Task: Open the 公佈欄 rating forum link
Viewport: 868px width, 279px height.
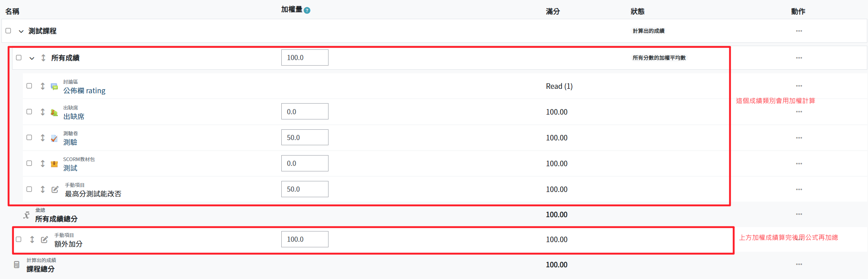Action: 84,91
